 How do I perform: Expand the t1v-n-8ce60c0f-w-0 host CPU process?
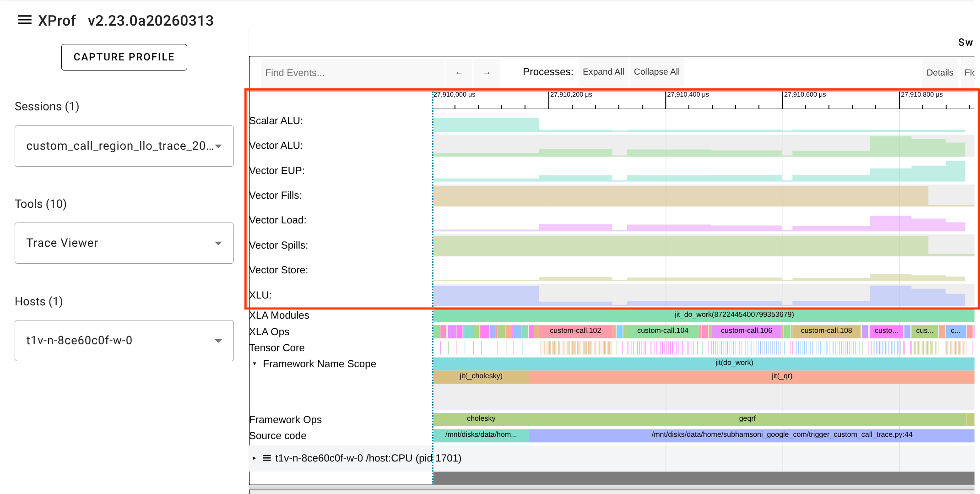click(x=254, y=458)
